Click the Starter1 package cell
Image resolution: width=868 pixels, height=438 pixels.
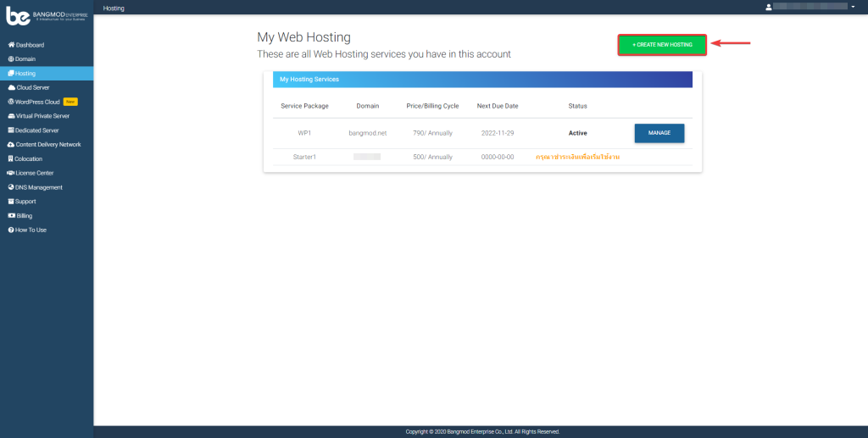(x=304, y=157)
